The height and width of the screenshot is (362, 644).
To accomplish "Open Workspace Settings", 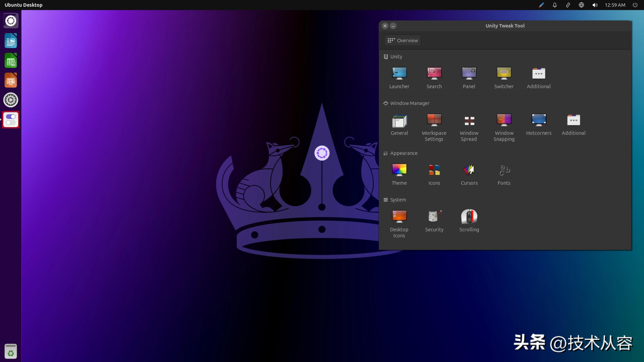I will tap(434, 127).
